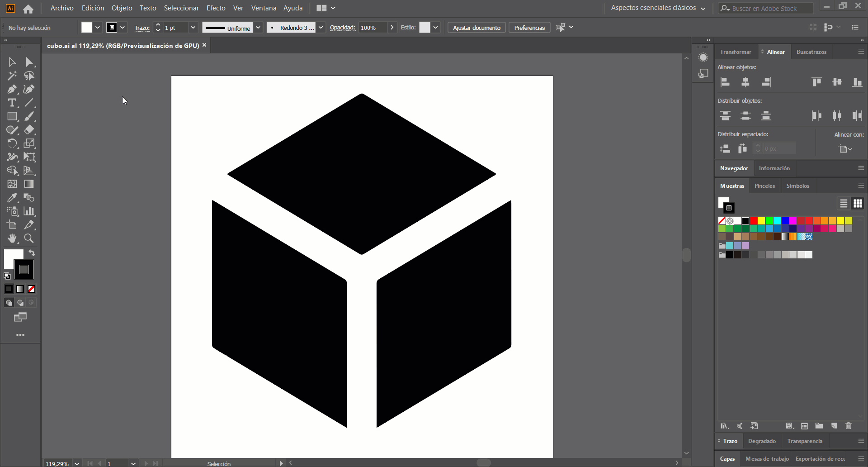
Task: Select the Pen tool
Action: [x=12, y=90]
